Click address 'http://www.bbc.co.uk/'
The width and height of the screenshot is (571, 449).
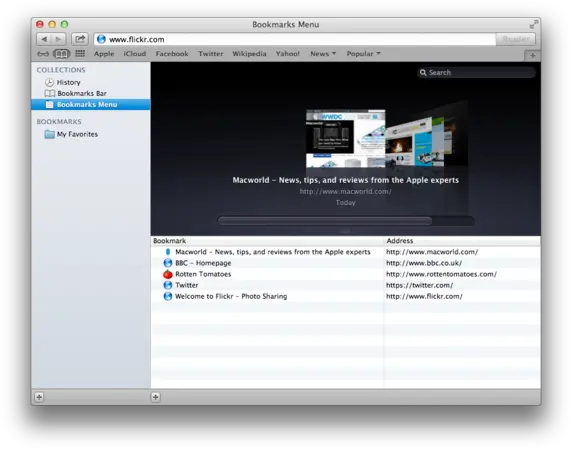(424, 263)
